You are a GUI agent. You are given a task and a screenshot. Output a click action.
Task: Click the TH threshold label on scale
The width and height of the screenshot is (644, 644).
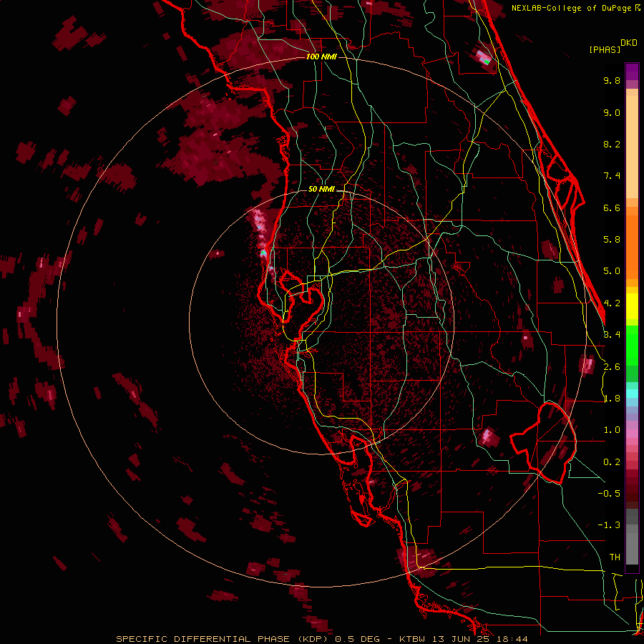615,557
